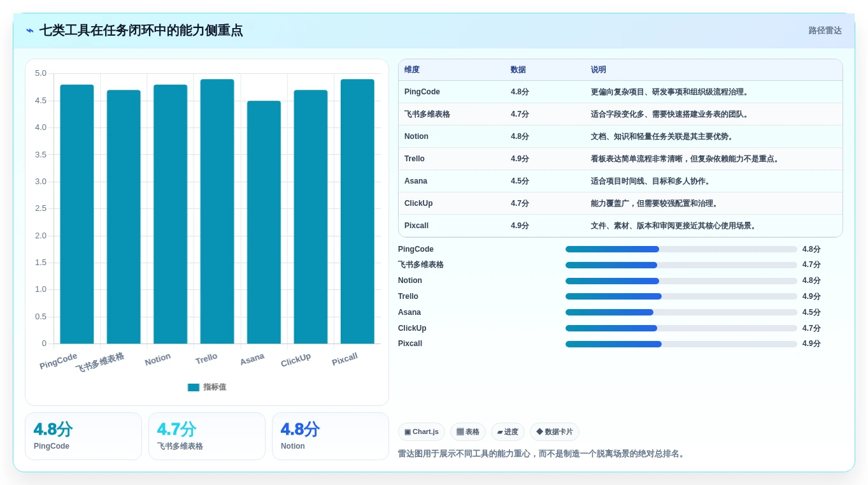This screenshot has height=485, width=868.
Task: Select the Pixcall cell in table
Action: [416, 226]
